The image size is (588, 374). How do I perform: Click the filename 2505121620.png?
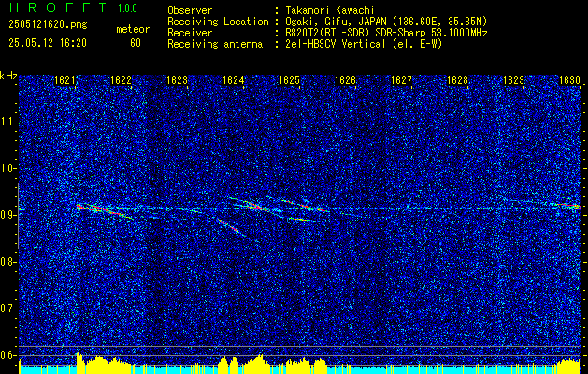pyautogui.click(x=48, y=25)
